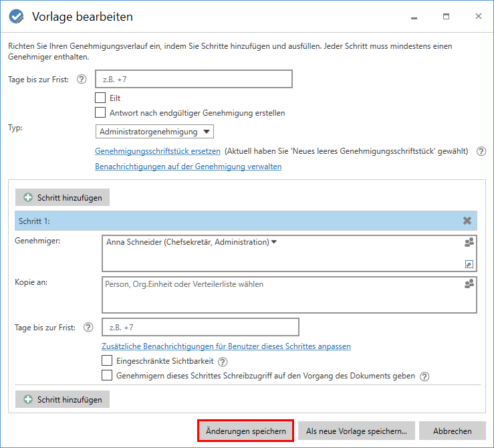Check 'Antwort nach endgültiger Genehmigung erstellen'

[x=100, y=112]
